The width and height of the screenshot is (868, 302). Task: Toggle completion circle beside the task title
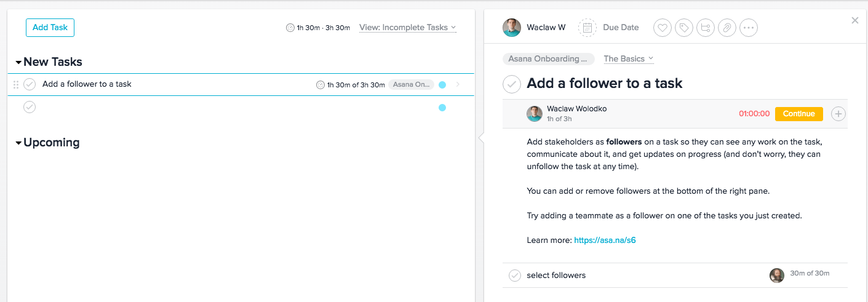512,84
